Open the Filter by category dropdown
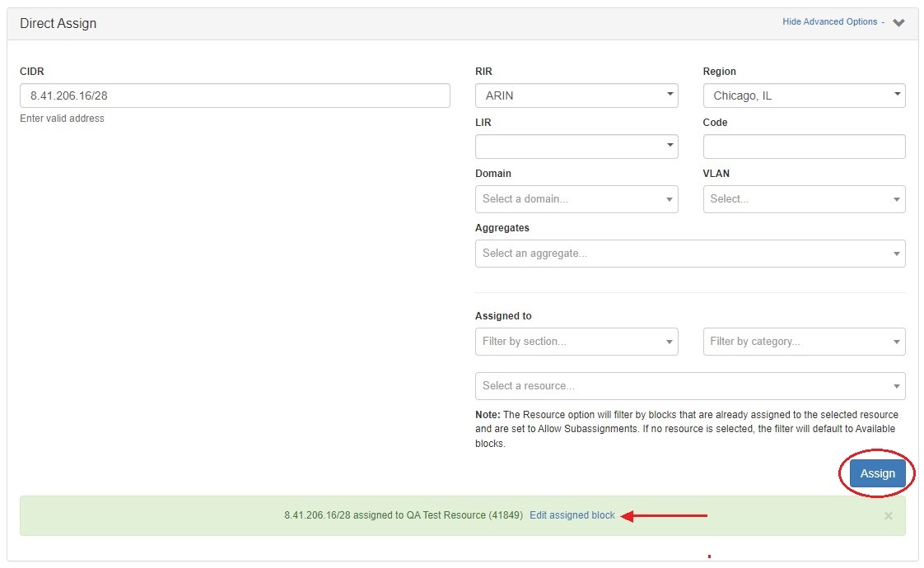924x568 pixels. pyautogui.click(x=804, y=342)
